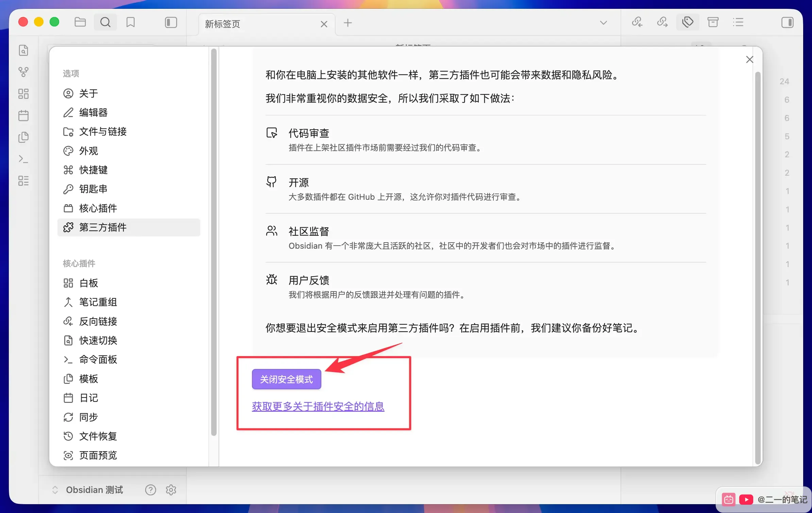
Task: Click the tag count 24 in the right panel
Action: pos(784,82)
